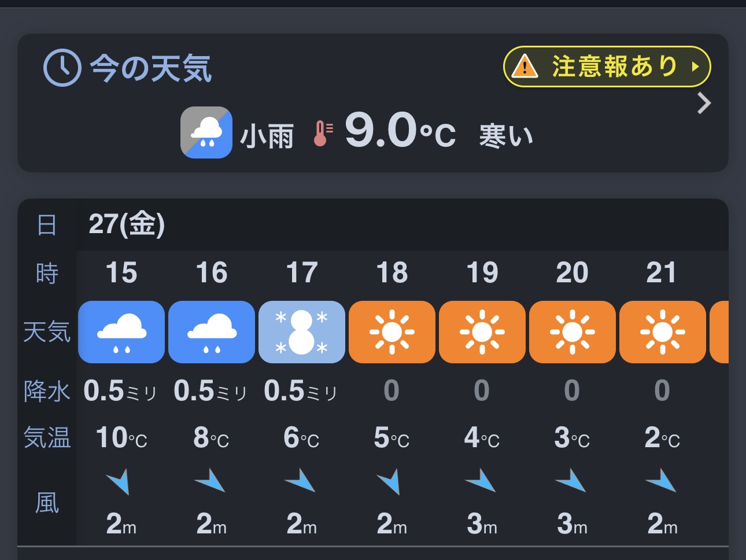Tap the small arrow inside 注意報あり badge
Image resolution: width=746 pixels, height=560 pixels.
pos(695,67)
